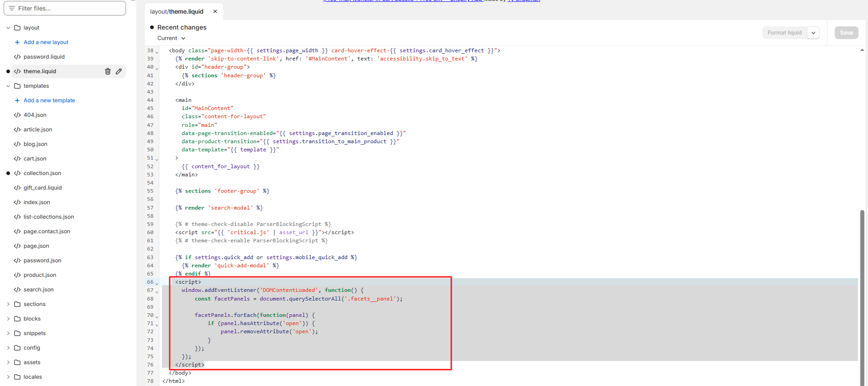Click the code icon beside gift_card.liquid
The width and height of the screenshot is (868, 386).
(17, 188)
